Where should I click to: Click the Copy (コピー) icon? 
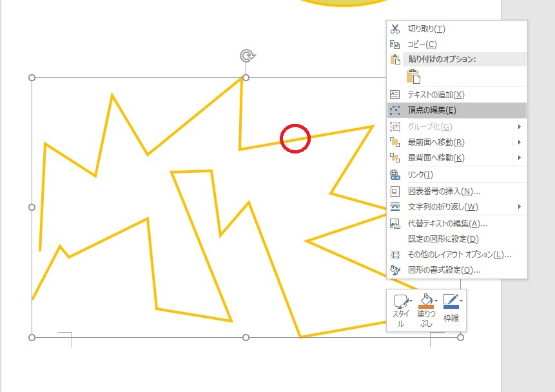pos(394,44)
